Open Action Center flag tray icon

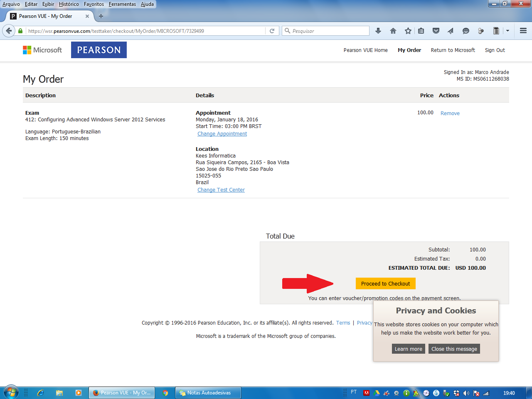(476, 393)
